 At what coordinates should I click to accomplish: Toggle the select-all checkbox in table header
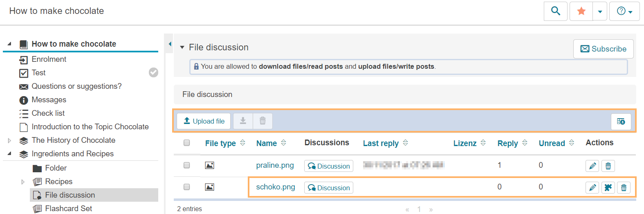187,143
